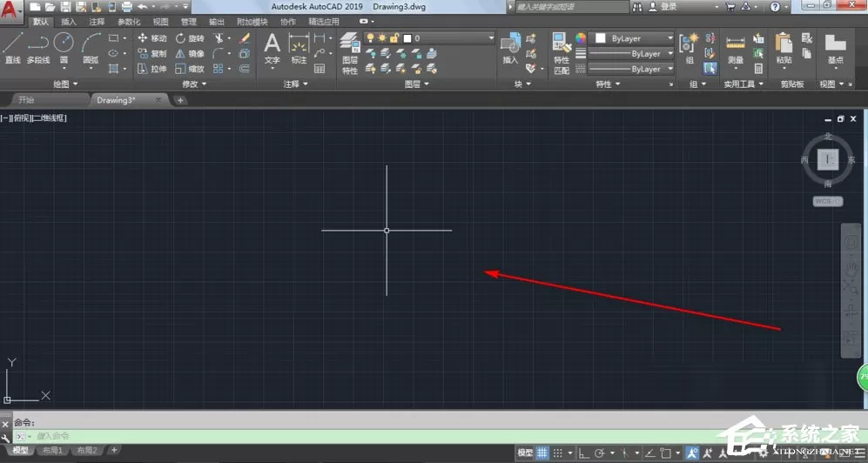Expand the Draw (绘图) panel
Viewport: 868px width, 463px height.
coord(65,84)
